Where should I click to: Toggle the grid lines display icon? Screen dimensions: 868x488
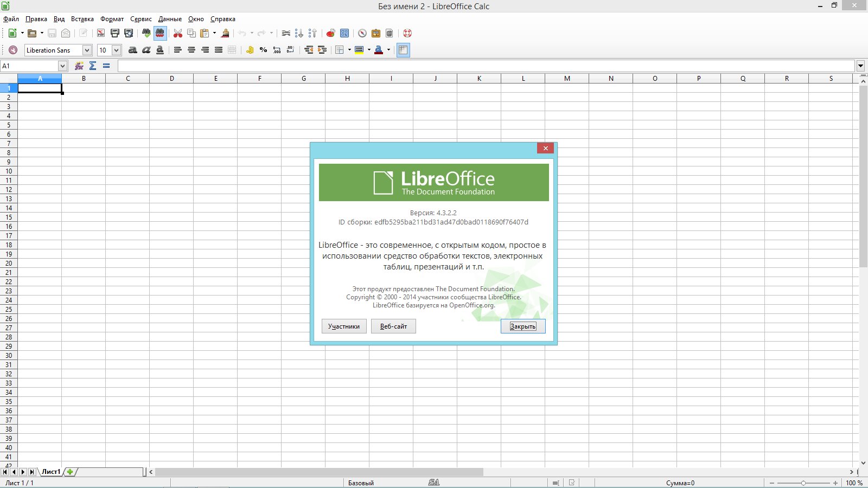(403, 50)
